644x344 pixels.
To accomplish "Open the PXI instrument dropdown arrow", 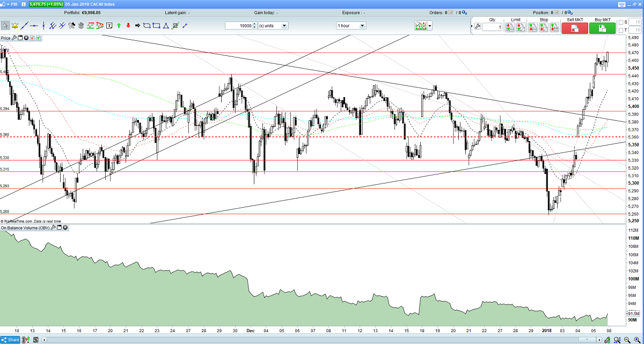I will (8, 4).
